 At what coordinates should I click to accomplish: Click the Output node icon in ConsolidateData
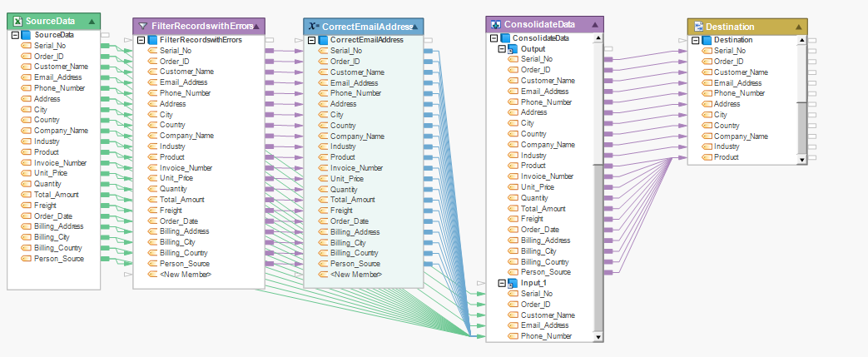(x=513, y=49)
